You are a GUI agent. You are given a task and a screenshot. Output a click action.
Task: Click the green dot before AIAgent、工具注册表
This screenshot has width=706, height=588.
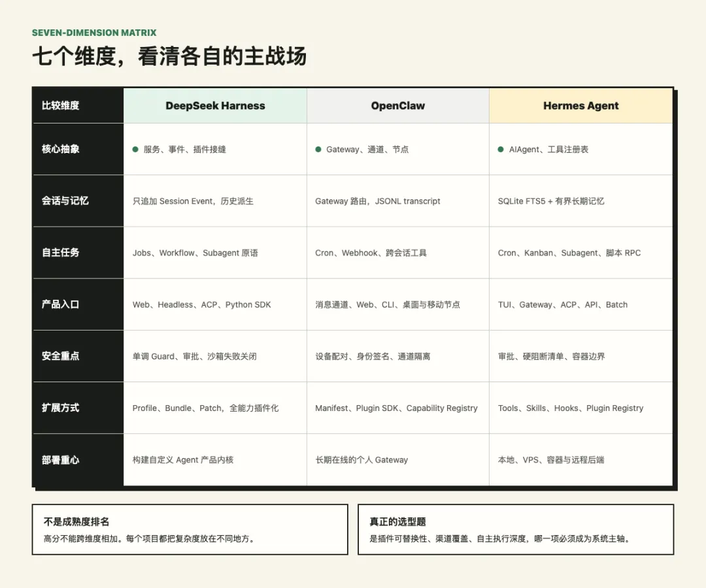(x=501, y=150)
